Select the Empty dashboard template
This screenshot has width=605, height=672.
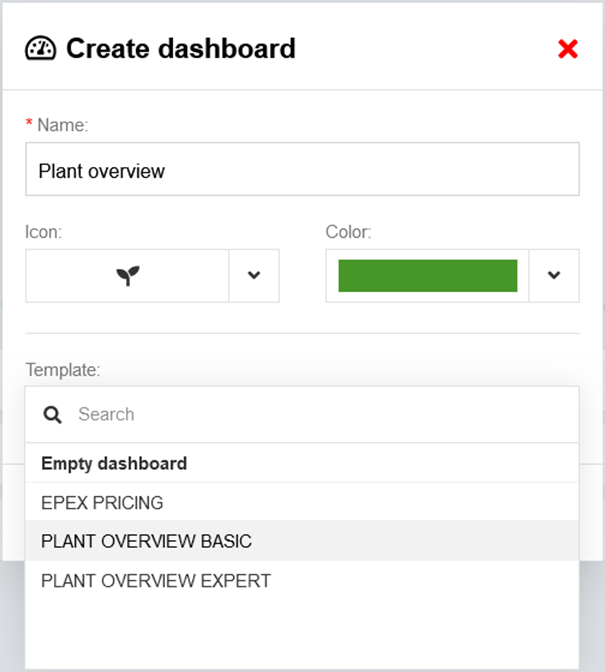114,464
